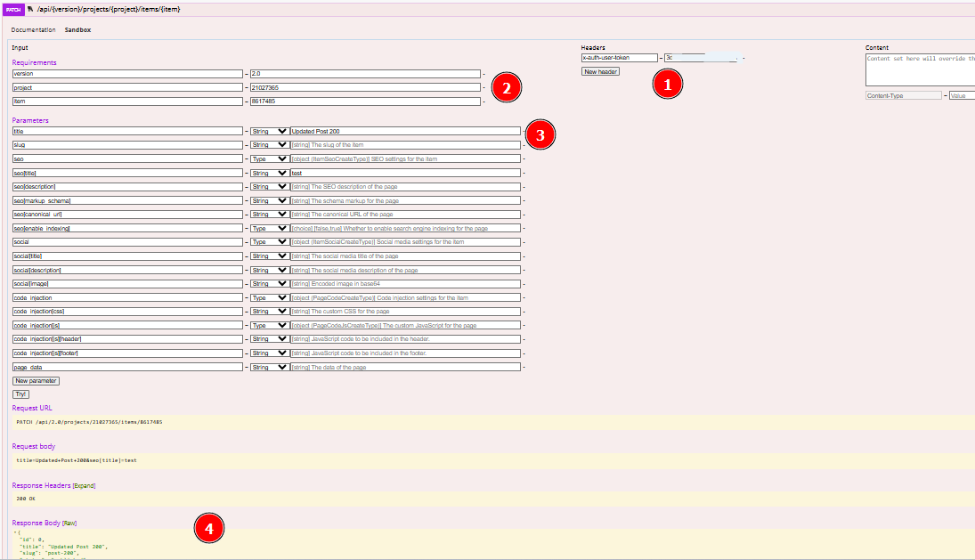Image resolution: width=975 pixels, height=560 pixels.
Task: Click the code_injection[css] value input
Action: pos(405,312)
